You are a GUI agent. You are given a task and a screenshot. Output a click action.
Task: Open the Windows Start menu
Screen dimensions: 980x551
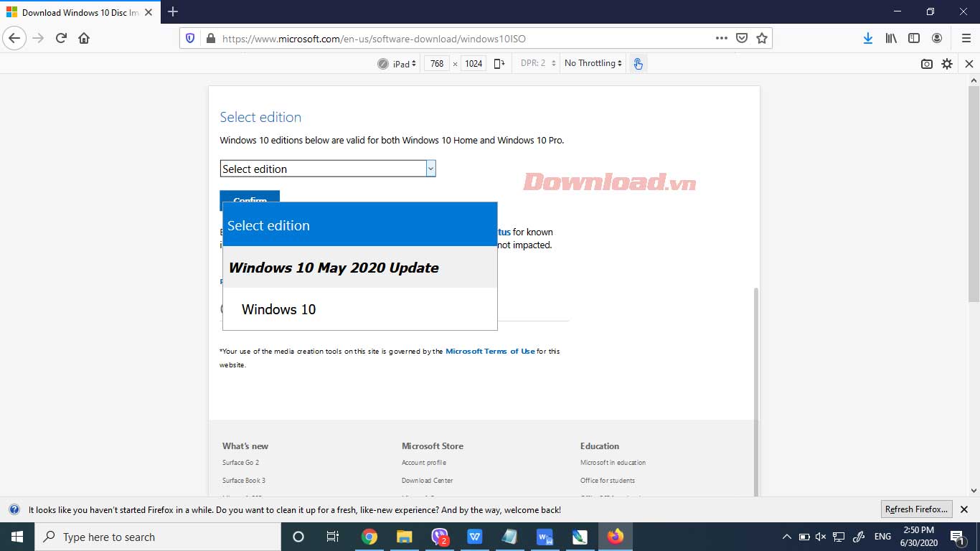coord(17,537)
